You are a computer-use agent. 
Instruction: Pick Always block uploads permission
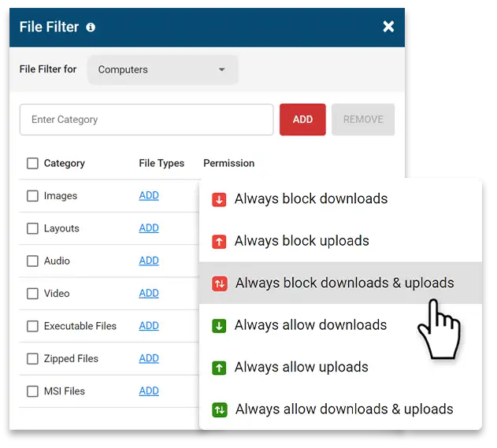(302, 241)
